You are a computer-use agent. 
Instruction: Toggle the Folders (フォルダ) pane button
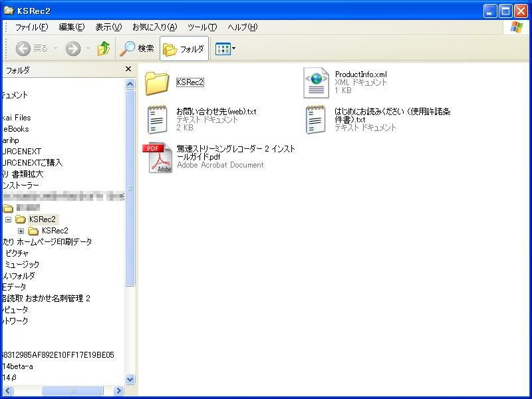[x=184, y=49]
